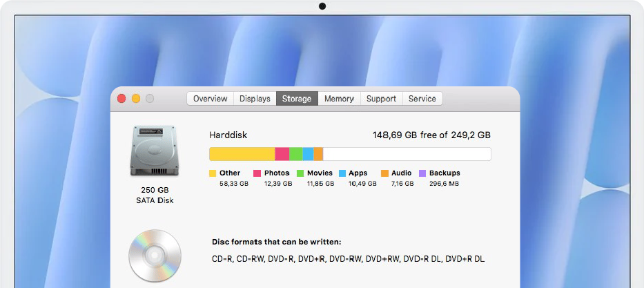Screen dimensions: 644x288
Task: Click the white free space of storage bar
Action: click(407, 154)
